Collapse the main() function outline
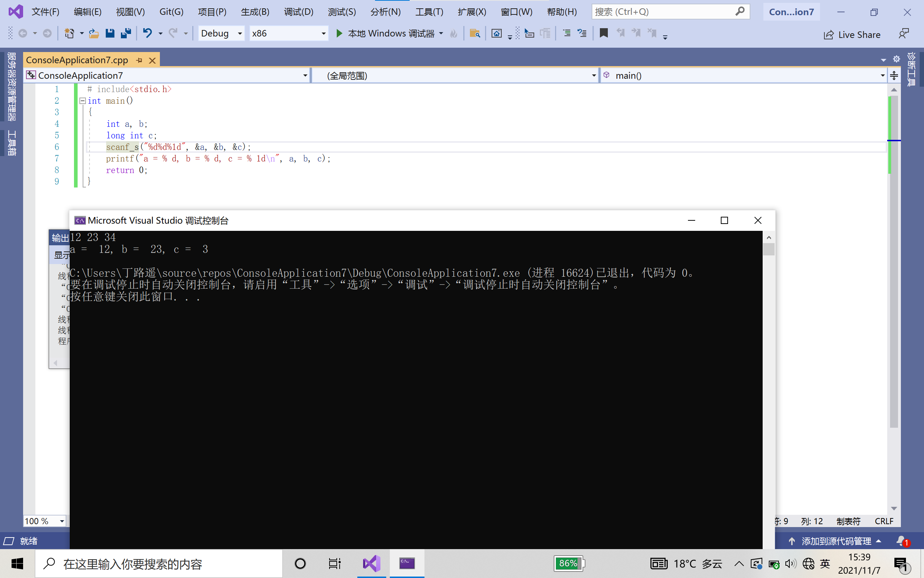Image resolution: width=924 pixels, height=578 pixels. point(82,101)
